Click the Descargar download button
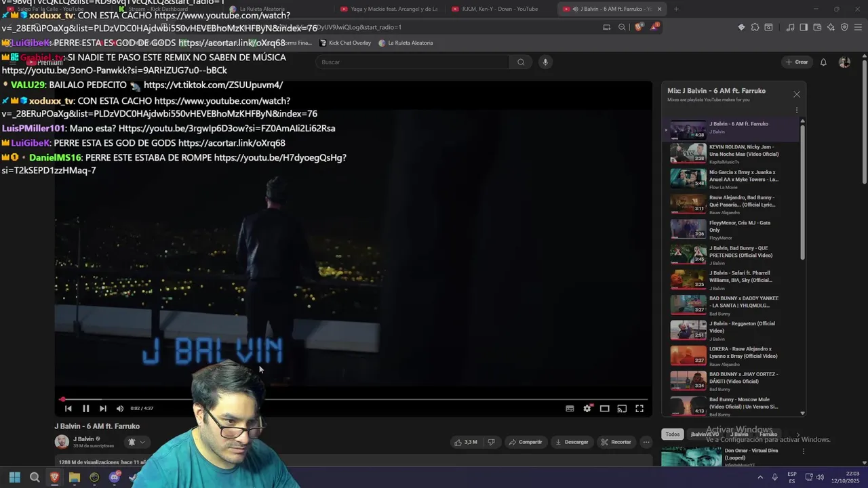Screen dimensions: 868x488 (572, 442)
